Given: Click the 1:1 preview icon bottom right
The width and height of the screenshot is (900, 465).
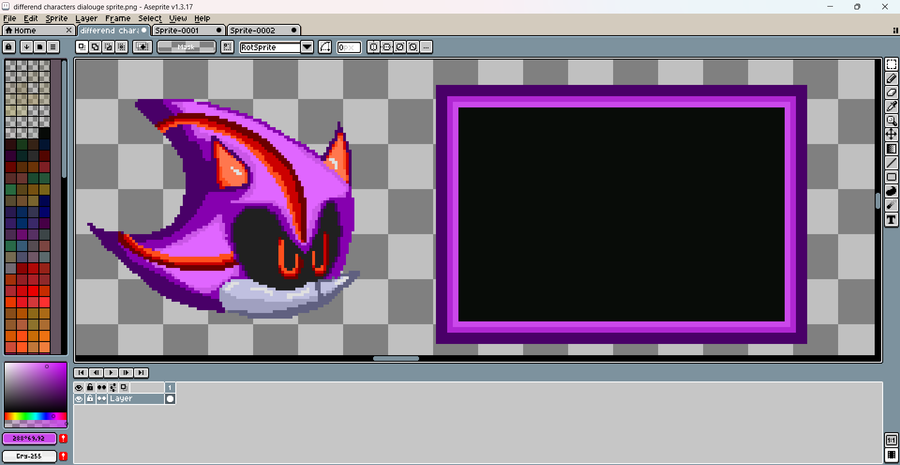Looking at the screenshot, I should click(891, 441).
